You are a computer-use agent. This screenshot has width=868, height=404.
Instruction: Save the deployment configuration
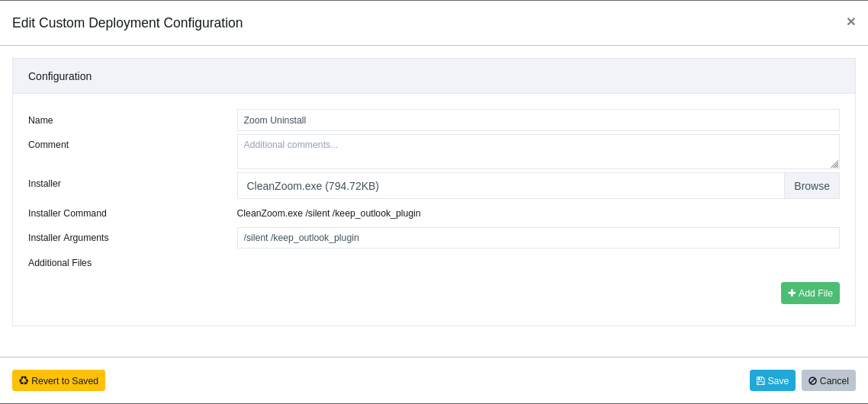click(772, 380)
